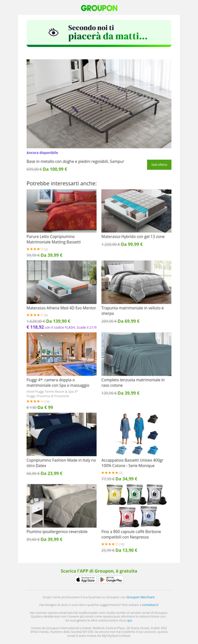Open the Fiuggi spa hotel deal image

61,354
